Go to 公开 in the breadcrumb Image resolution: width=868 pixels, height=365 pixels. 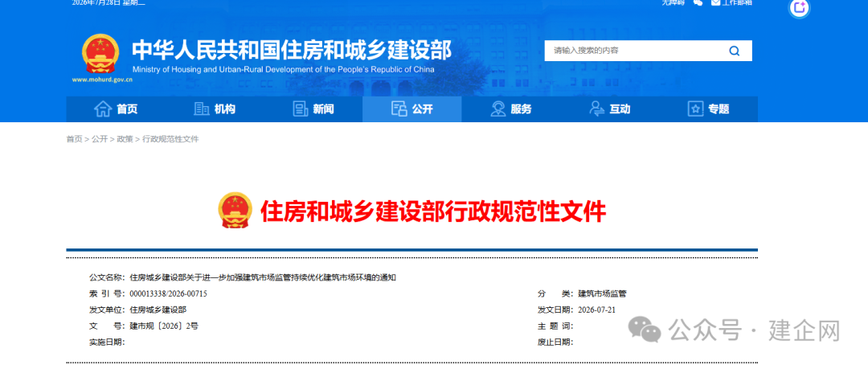click(x=100, y=139)
